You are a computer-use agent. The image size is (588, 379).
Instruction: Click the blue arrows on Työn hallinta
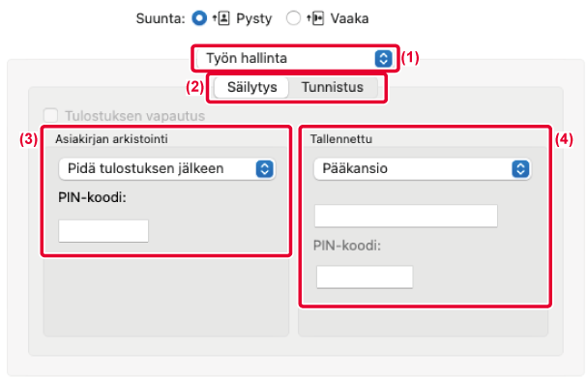coord(383,58)
